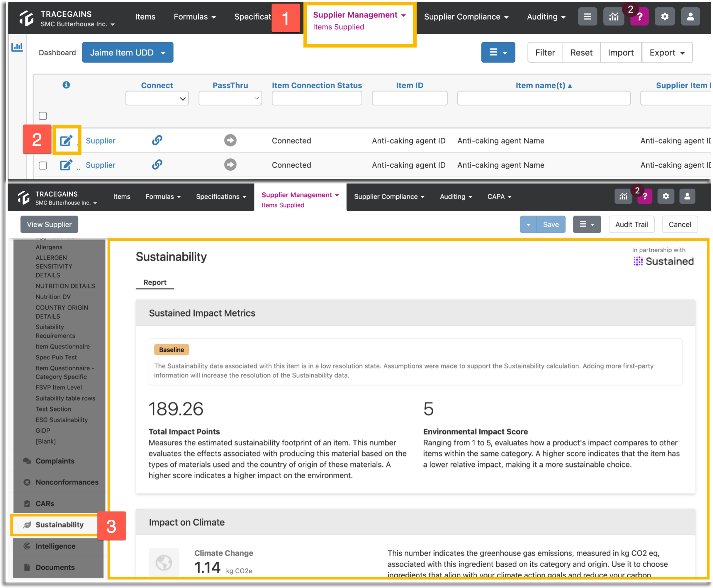Click the chain link icon in the second row
Viewport: 713px width, 588px height.
tap(157, 165)
